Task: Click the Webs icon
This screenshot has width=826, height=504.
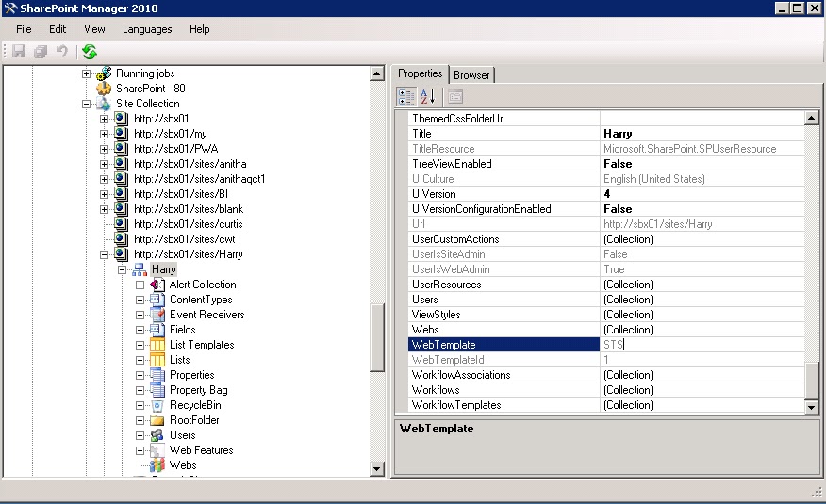Action: click(x=157, y=465)
